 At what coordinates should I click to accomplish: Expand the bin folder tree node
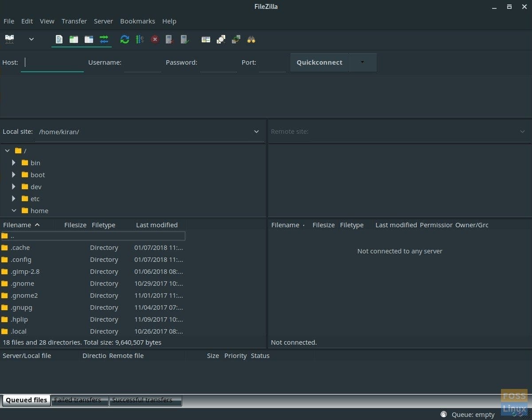click(x=14, y=163)
